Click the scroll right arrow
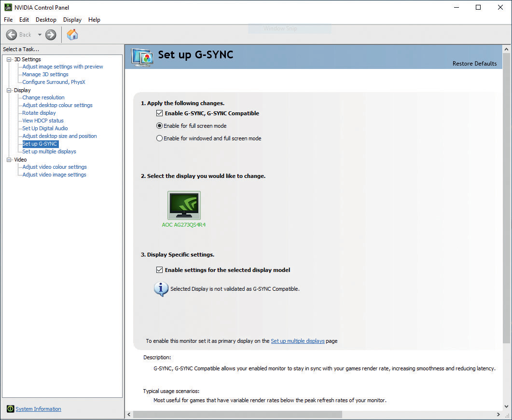The image size is (512, 420). [498, 414]
